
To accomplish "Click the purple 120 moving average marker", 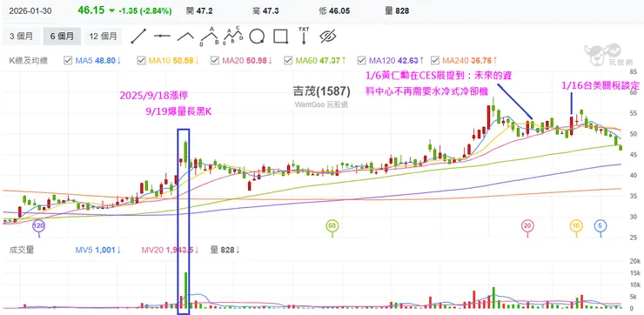I will click(x=39, y=225).
